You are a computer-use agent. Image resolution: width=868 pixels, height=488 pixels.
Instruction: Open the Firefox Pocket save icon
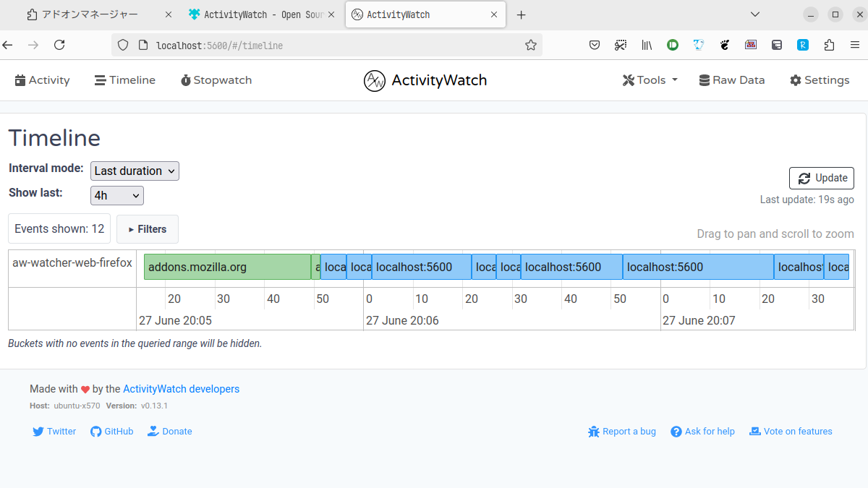[595, 45]
